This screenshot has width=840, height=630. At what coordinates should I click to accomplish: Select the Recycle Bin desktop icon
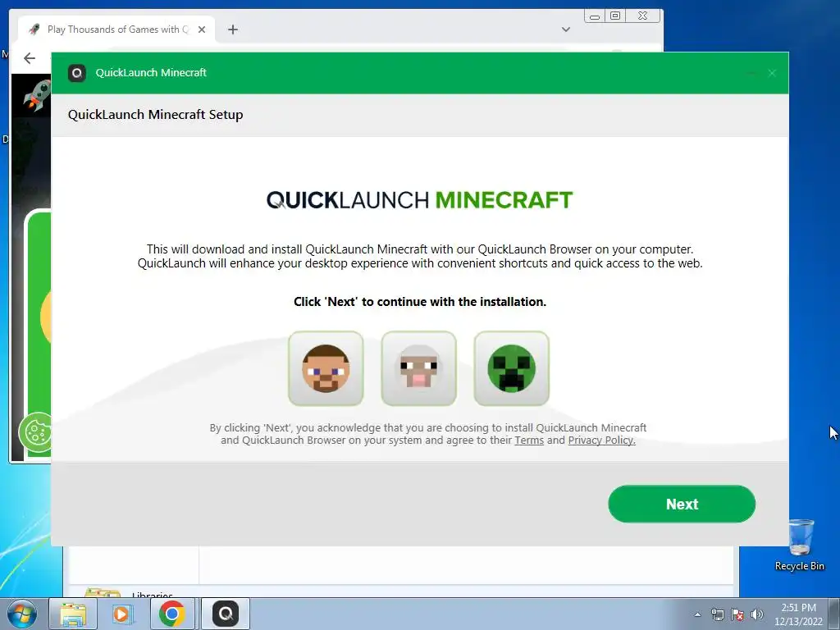pyautogui.click(x=799, y=545)
